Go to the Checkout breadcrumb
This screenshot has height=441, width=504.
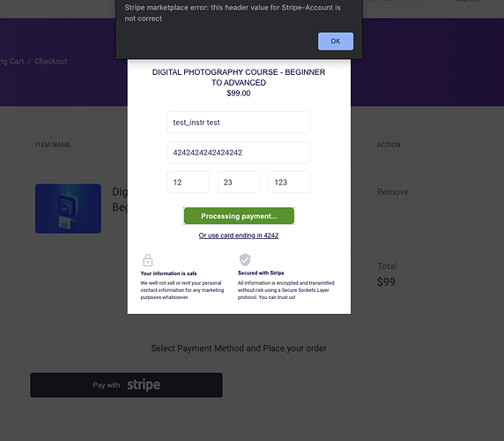51,61
